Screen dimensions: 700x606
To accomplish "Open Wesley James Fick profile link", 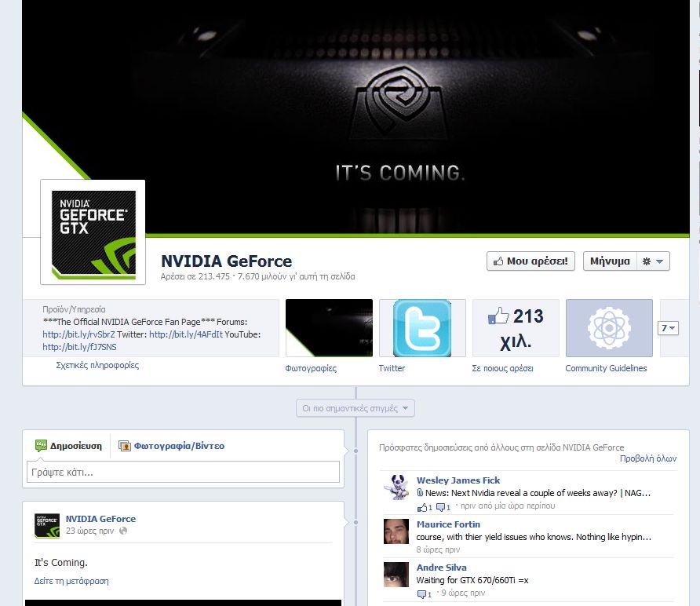I will point(458,480).
